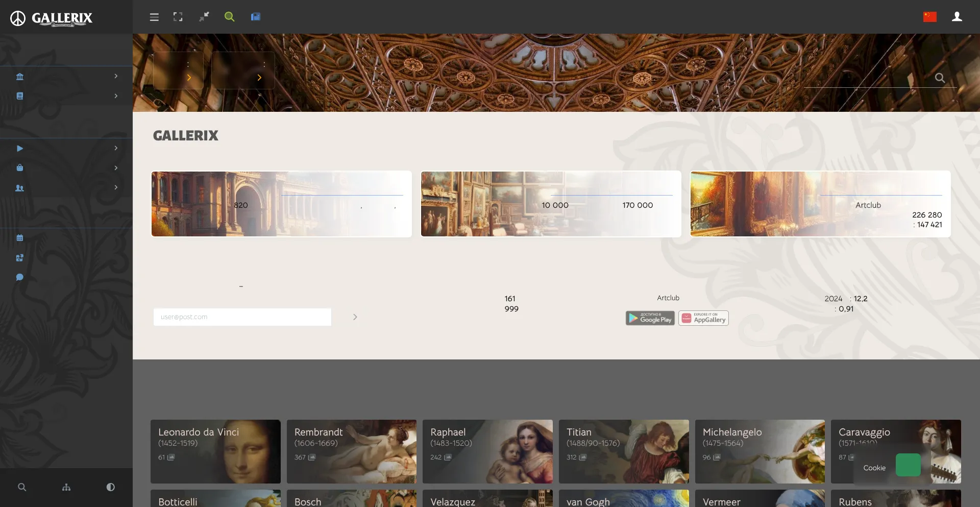Select the play triangle icon in the sidebar
This screenshot has height=507, width=980.
click(x=20, y=149)
